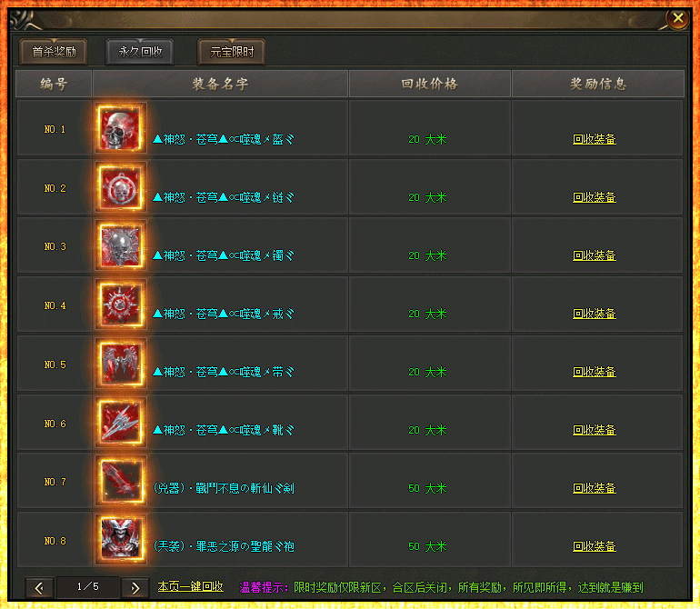Go to the next page with right arrow
This screenshot has width=700, height=609.
pyautogui.click(x=135, y=588)
